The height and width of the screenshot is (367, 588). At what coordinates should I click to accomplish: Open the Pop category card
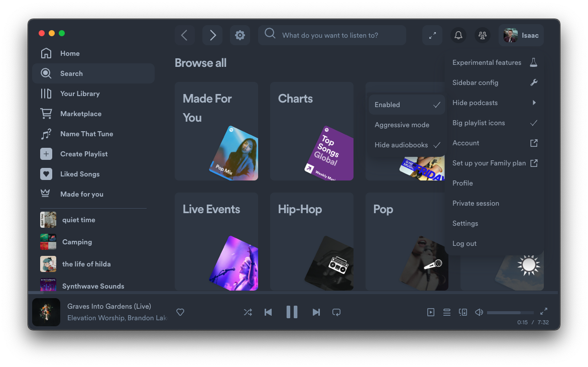pyautogui.click(x=407, y=241)
